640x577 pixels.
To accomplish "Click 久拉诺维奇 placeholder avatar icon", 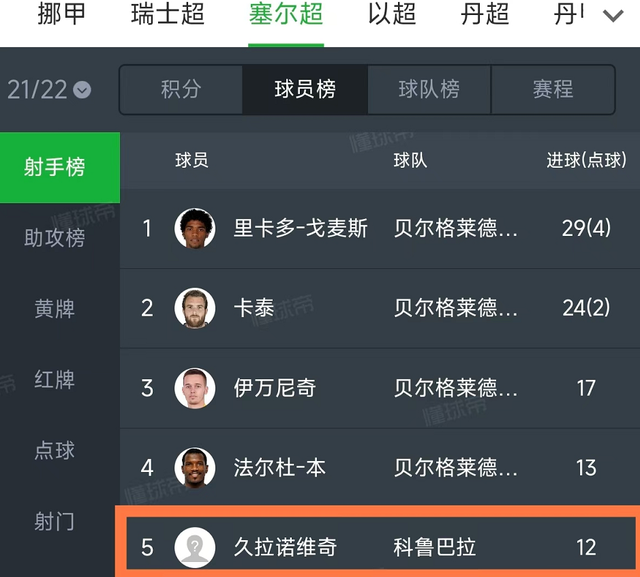I will pos(195,547).
